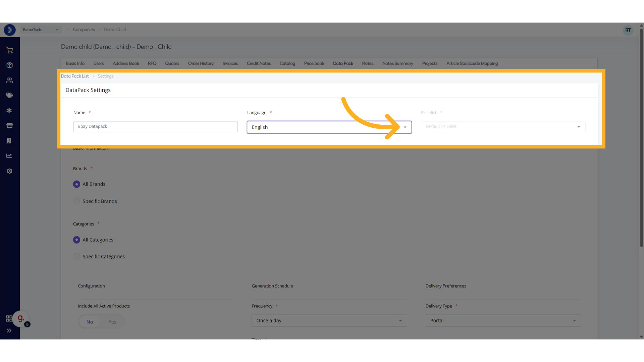Expand sidebar with double chevron icon
The height and width of the screenshot is (362, 644).
(9, 330)
